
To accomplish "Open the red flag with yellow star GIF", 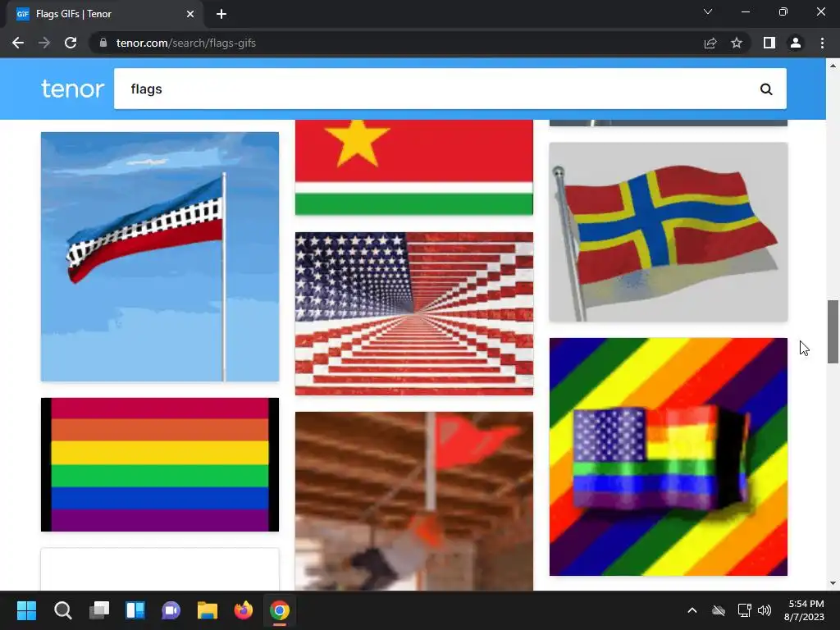I will [414, 167].
